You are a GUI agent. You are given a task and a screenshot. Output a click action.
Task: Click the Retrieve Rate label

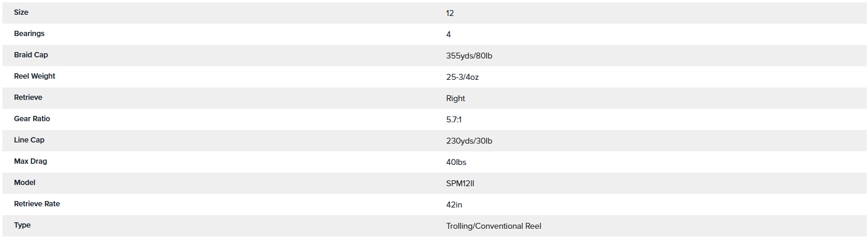(37, 204)
